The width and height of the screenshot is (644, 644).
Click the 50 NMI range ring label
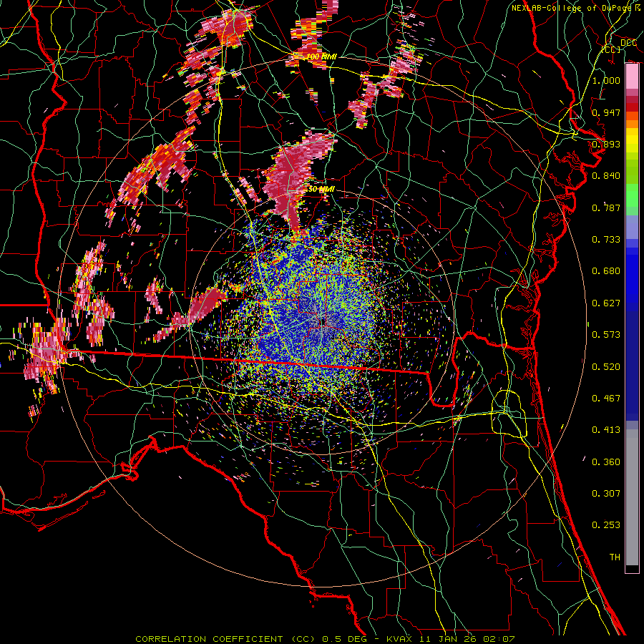321,190
